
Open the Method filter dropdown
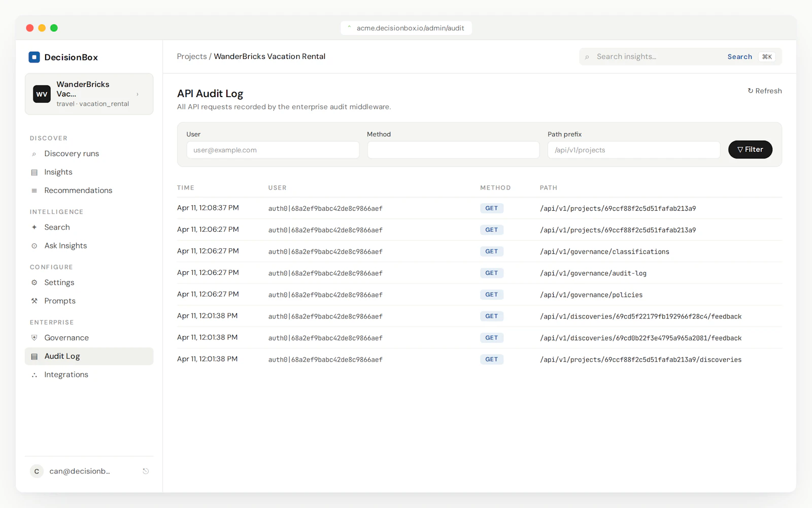coord(453,150)
